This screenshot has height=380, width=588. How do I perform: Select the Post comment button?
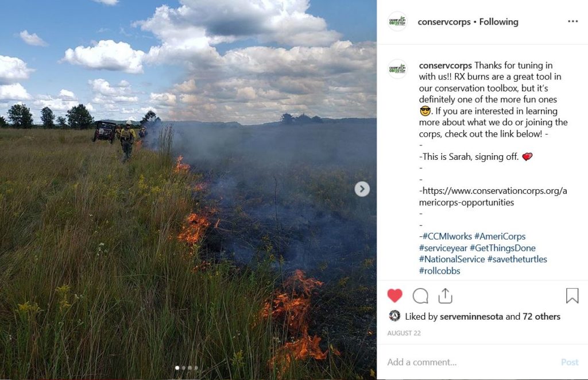click(x=570, y=362)
